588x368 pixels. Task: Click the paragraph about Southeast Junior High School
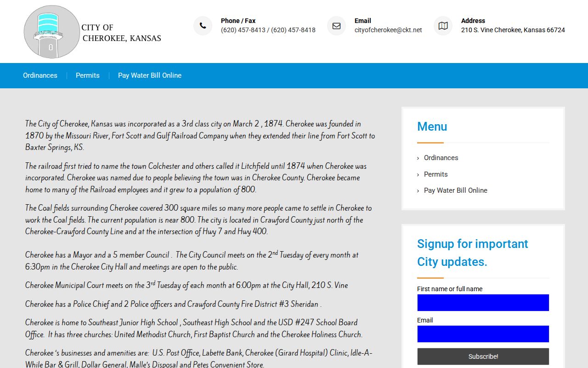(x=194, y=328)
